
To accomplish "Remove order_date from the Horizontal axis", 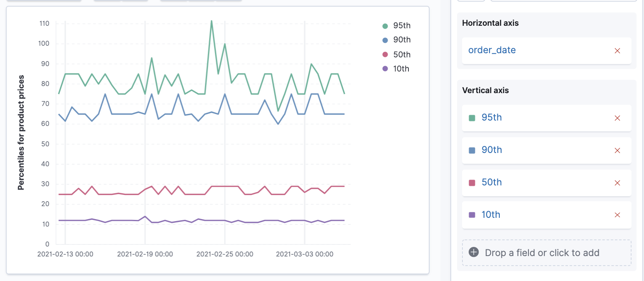I will tap(617, 51).
